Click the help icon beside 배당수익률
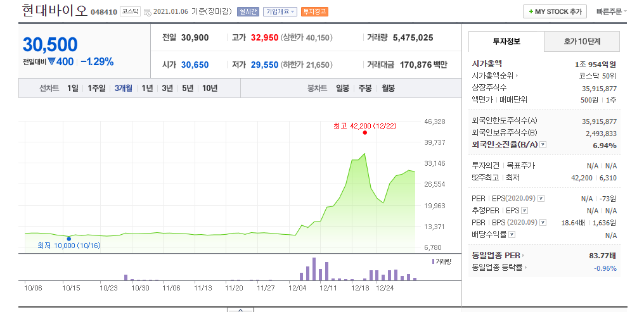644x312 pixels. (512, 235)
